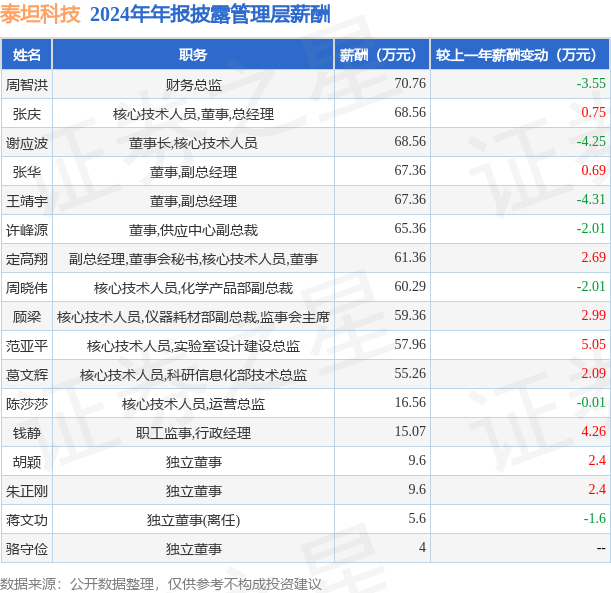This screenshot has height=593, width=611.
Task: Click 谢应波's job title cell
Action: (193, 143)
